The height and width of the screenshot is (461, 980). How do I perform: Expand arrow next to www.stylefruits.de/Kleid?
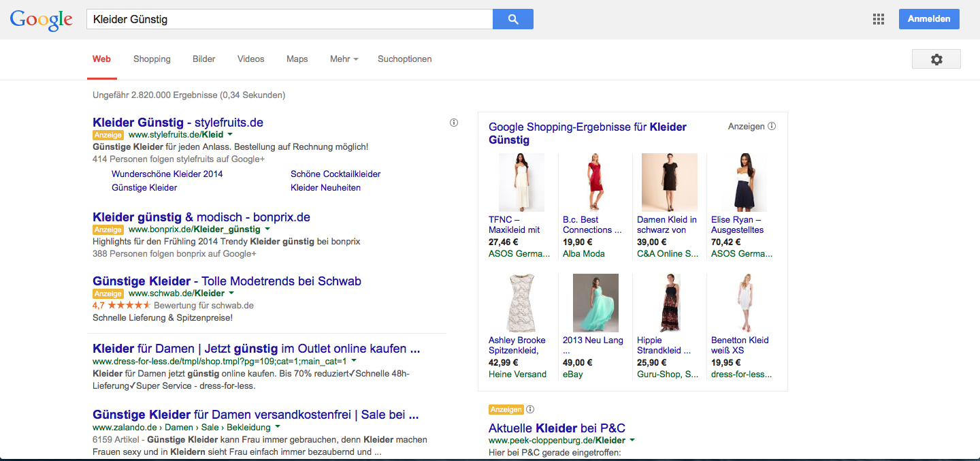click(x=230, y=135)
